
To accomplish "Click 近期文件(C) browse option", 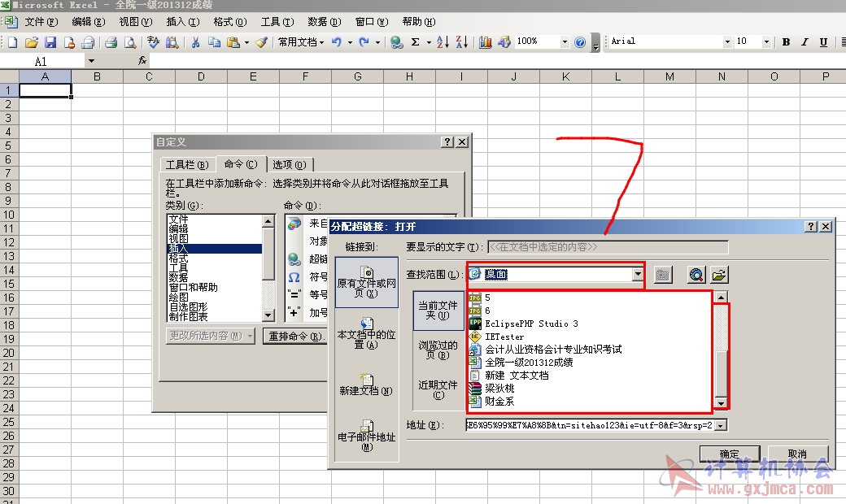I will click(438, 389).
